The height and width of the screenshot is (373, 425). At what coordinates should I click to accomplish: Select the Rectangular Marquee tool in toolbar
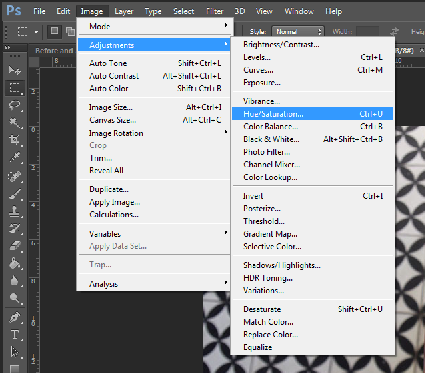tap(14, 88)
